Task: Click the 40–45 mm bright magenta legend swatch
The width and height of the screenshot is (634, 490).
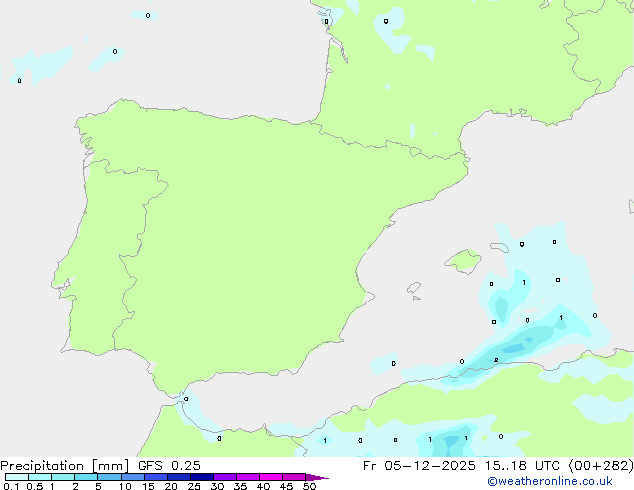Action: click(x=271, y=477)
